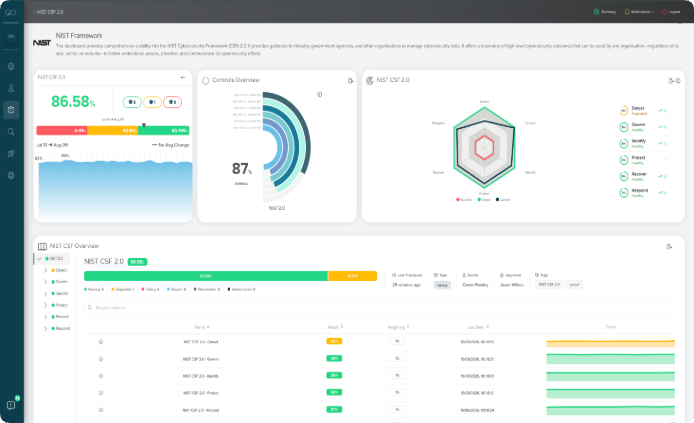
Task: Sort the table by Last Seen column
Action: (x=478, y=327)
